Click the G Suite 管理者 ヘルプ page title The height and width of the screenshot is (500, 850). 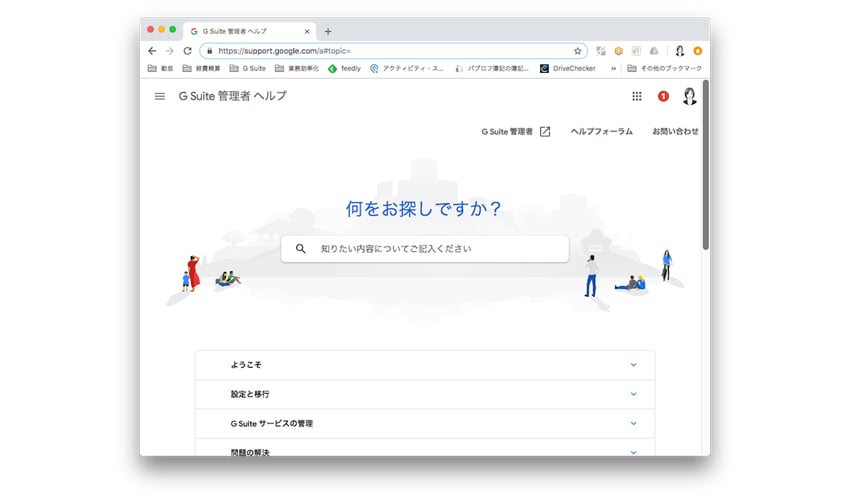[x=233, y=97]
